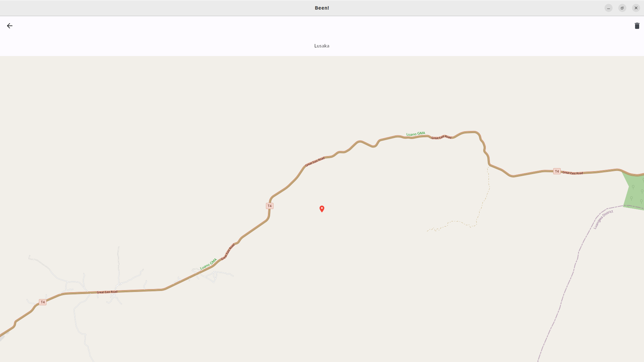644x362 pixels.
Task: Click the Luano GMA label at the road's northern crest
Action: pos(416,134)
